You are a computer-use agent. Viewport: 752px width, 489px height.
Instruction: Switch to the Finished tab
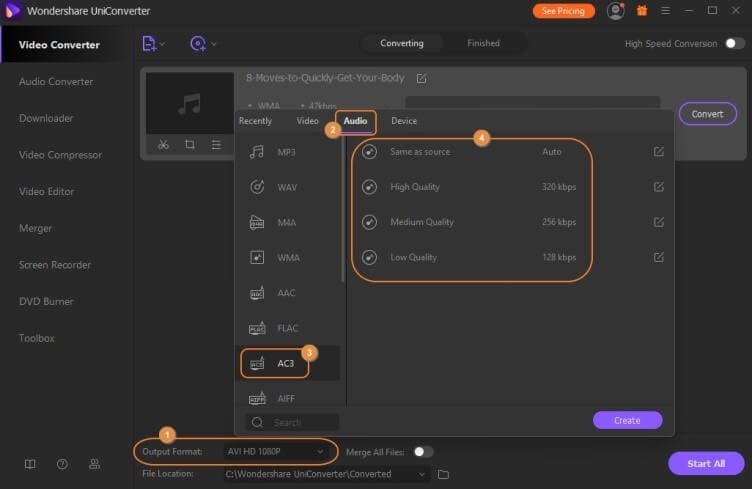pos(483,43)
